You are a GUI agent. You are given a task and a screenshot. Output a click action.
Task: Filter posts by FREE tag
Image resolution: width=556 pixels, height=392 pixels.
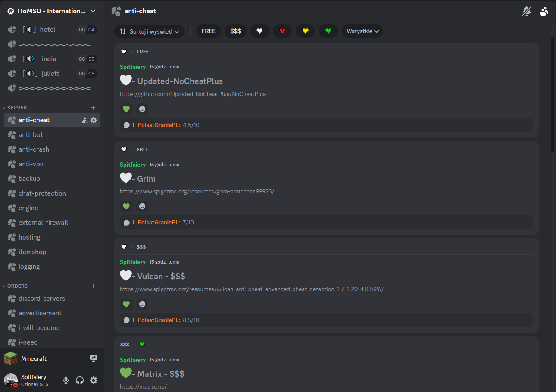[x=209, y=31]
